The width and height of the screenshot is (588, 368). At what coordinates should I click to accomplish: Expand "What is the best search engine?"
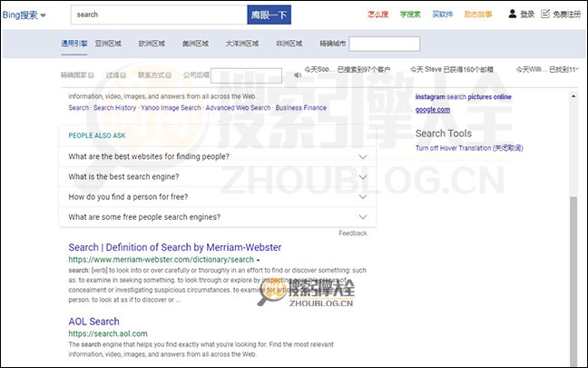pos(218,177)
